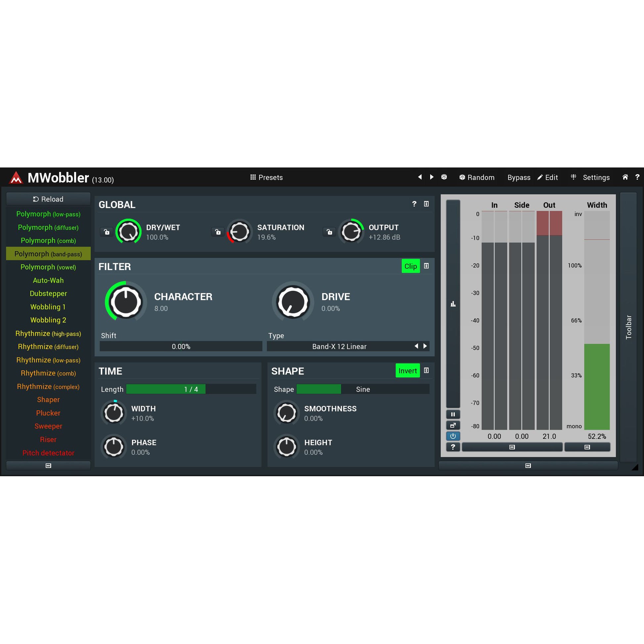The image size is (644, 644).
Task: Open the Band-X 12 Linear type selector
Action: tap(339, 346)
